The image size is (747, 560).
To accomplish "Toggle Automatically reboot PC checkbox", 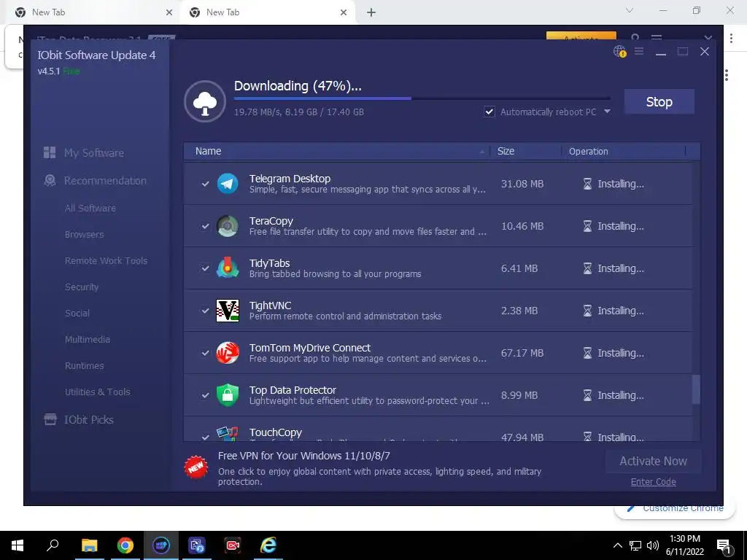I will click(x=489, y=112).
